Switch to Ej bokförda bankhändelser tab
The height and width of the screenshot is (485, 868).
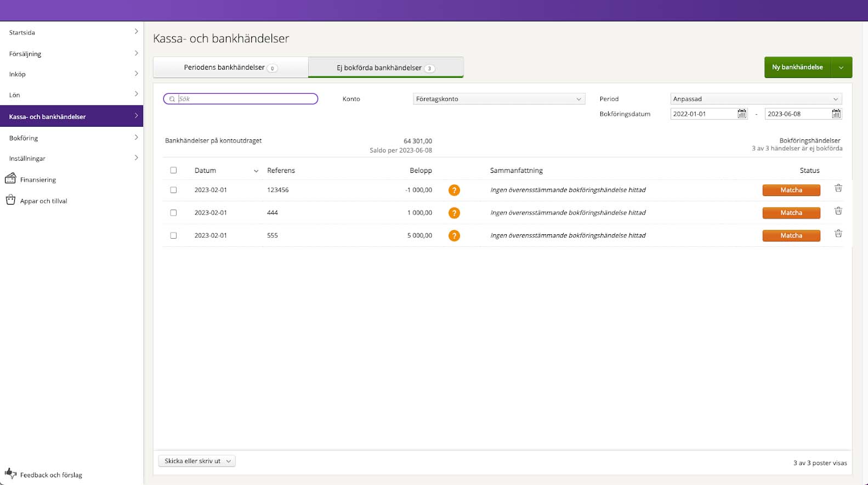pos(386,67)
